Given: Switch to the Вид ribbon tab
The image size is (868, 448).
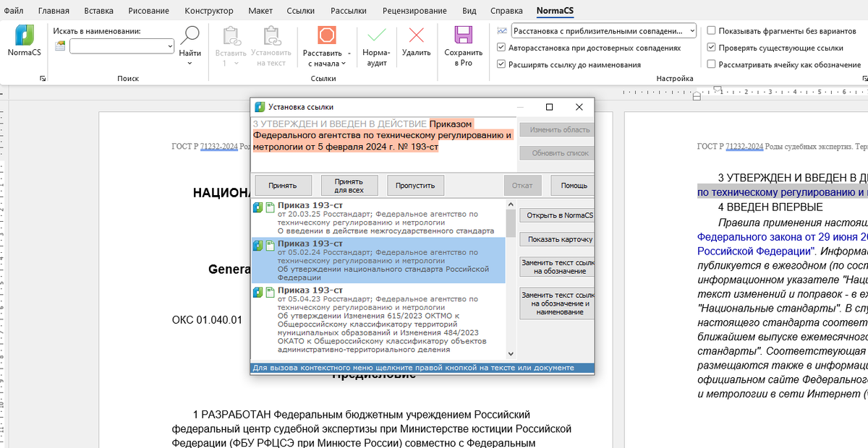Looking at the screenshot, I should coord(469,11).
